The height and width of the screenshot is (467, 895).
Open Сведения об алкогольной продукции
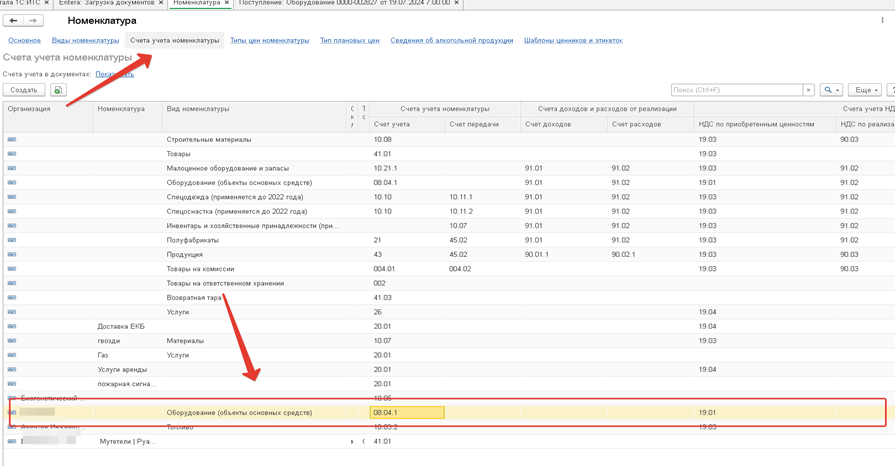[x=451, y=41]
